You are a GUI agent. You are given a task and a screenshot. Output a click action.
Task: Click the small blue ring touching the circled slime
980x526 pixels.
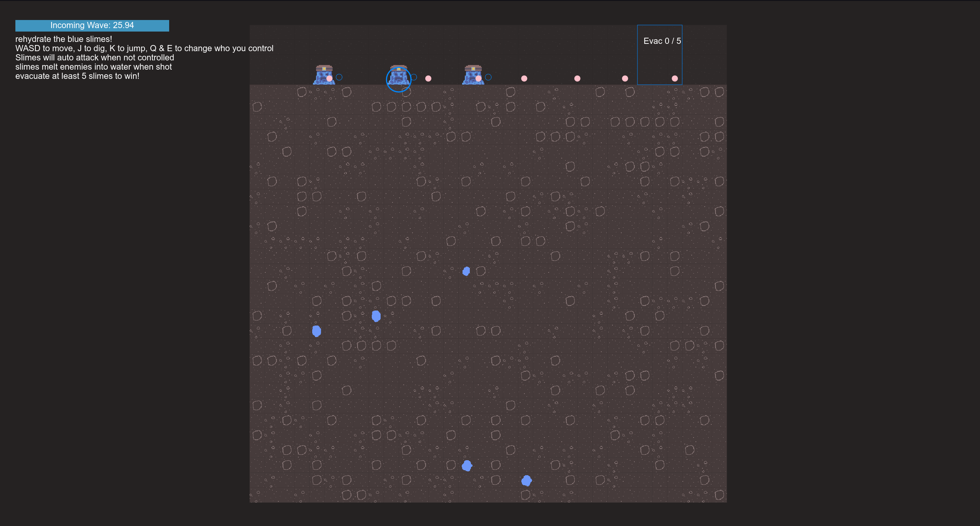414,77
